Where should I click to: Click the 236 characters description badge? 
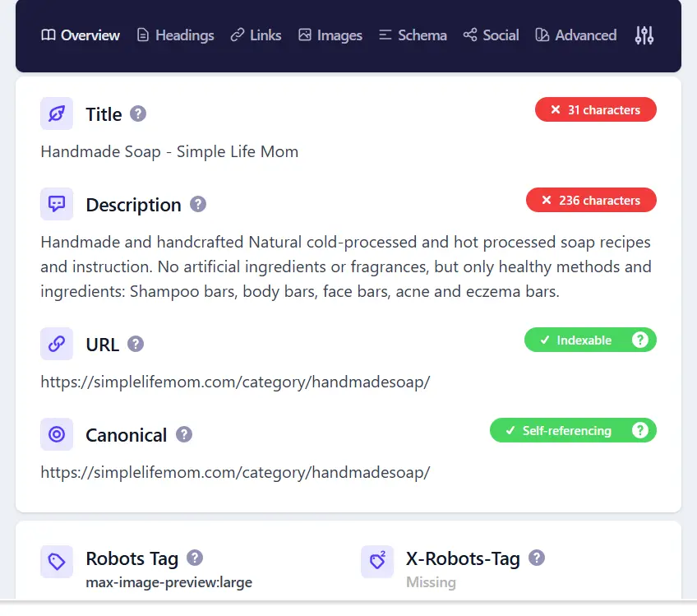pos(591,200)
